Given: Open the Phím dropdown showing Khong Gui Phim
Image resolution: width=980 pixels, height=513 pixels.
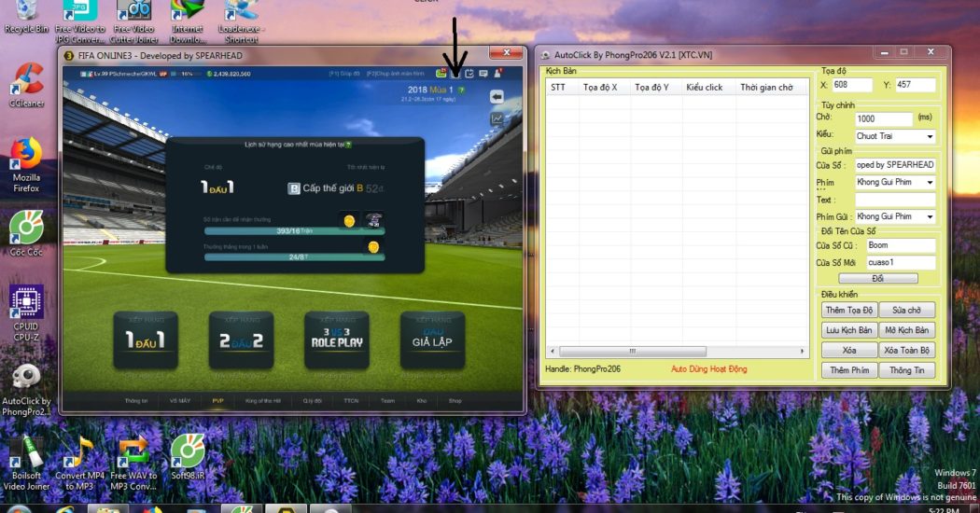Looking at the screenshot, I should (894, 182).
